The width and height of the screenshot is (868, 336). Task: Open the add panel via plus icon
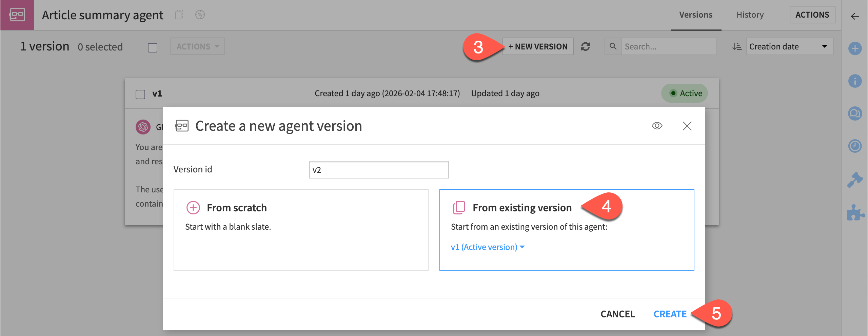click(x=855, y=48)
